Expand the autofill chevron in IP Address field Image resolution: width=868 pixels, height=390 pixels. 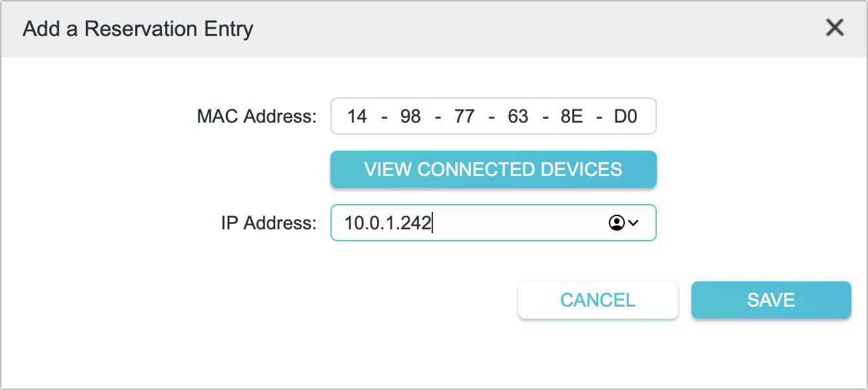tap(634, 223)
